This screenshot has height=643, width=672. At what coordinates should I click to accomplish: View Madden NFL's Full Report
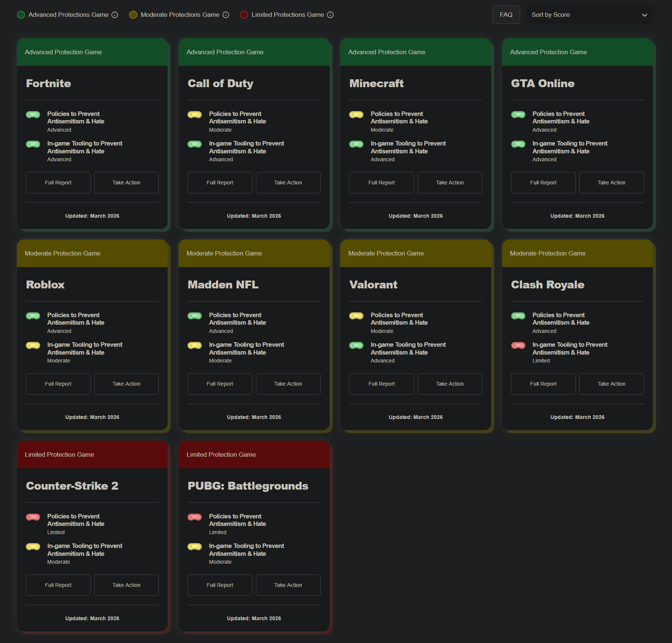[x=220, y=384]
